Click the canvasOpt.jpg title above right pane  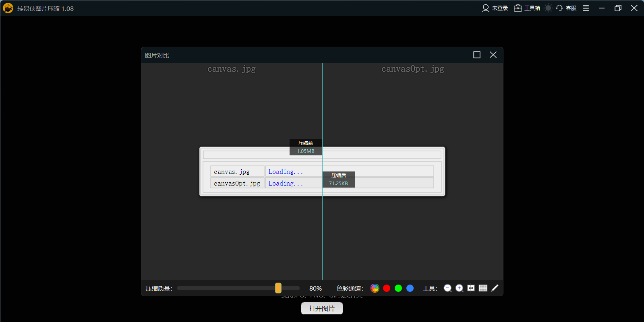[x=413, y=69]
